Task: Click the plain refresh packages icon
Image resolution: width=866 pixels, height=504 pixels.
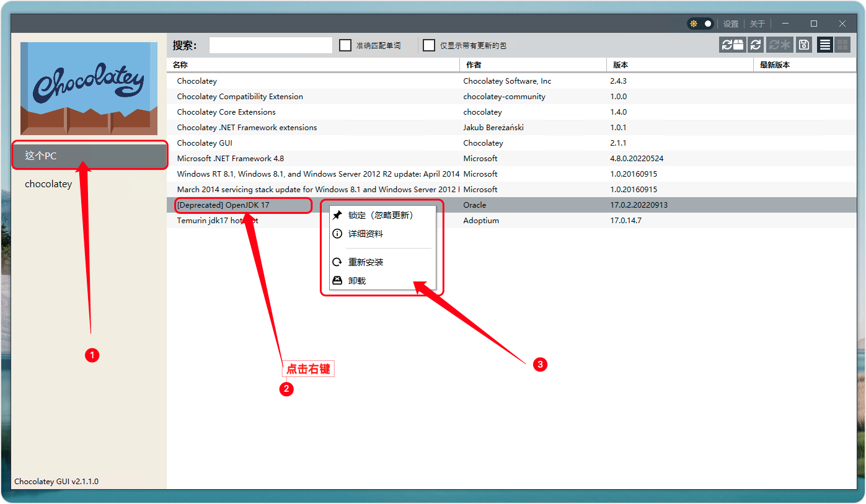Action: tap(756, 45)
